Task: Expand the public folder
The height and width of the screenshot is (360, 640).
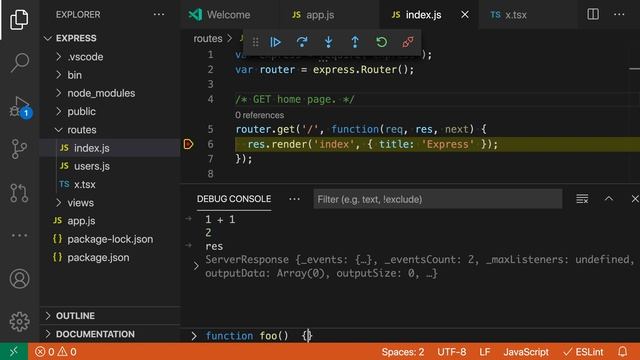Action: (110, 111)
